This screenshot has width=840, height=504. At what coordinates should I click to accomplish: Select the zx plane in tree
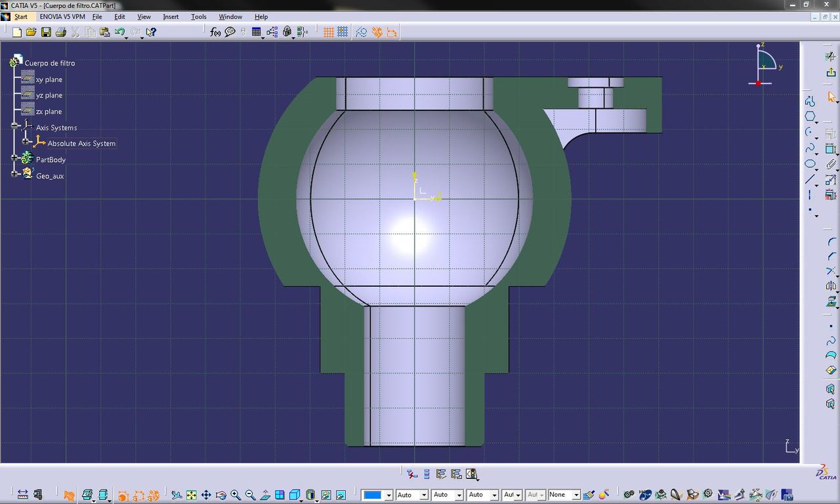pos(49,112)
